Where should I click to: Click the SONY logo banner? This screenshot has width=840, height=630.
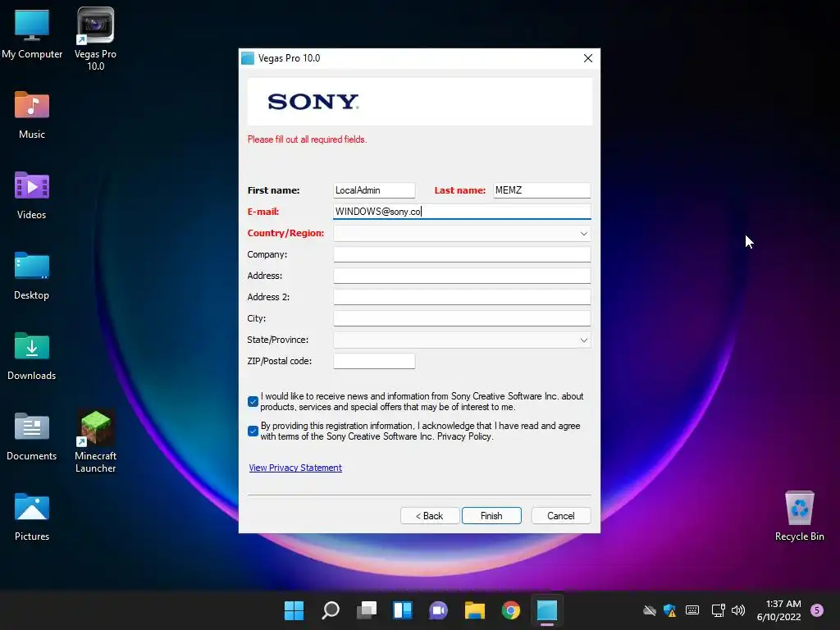[419, 102]
